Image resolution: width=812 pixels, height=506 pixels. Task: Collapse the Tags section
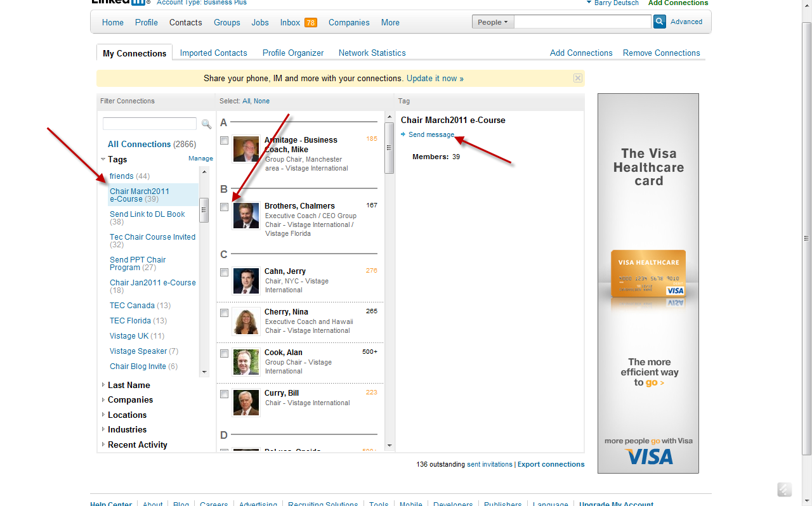coord(103,160)
